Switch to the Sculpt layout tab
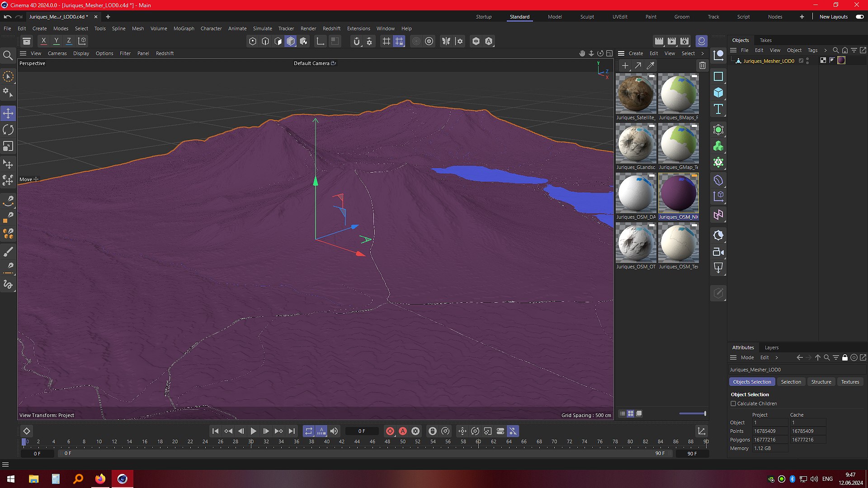This screenshot has width=868, height=488. 587,17
